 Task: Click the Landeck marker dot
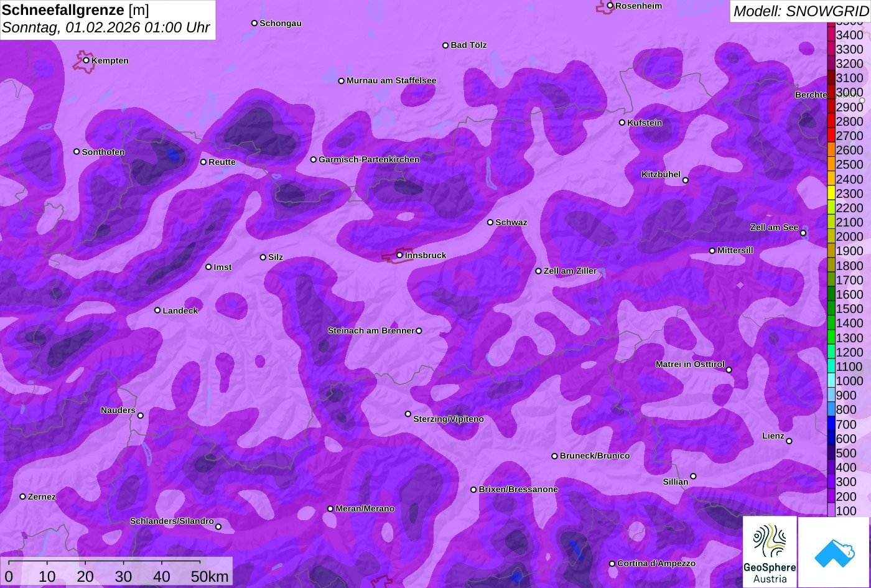click(157, 310)
